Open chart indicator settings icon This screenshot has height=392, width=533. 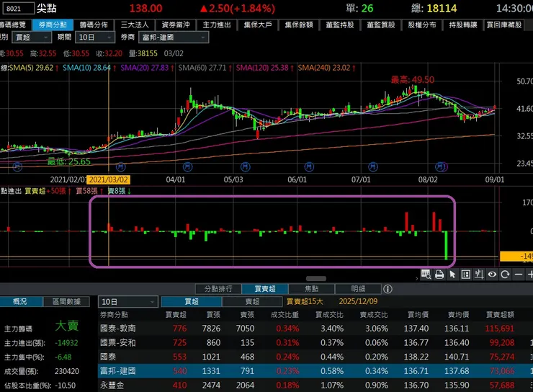tap(479, 274)
